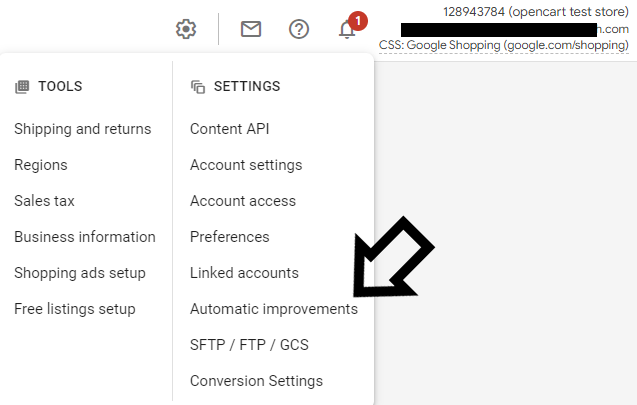Go to Shopping ads setup

pyautogui.click(x=80, y=273)
